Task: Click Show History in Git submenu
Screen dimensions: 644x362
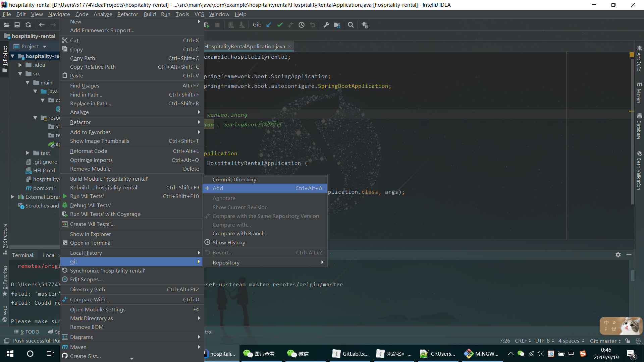Action: [228, 242]
